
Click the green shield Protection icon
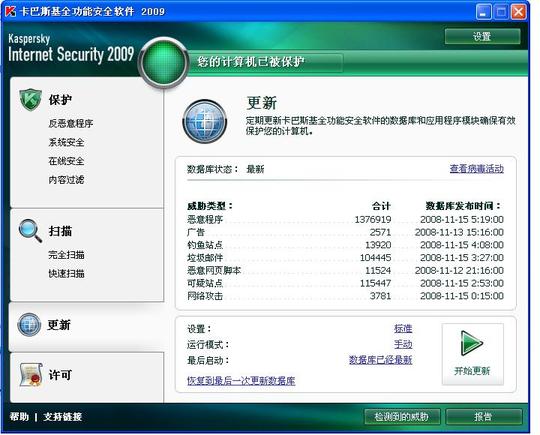pos(31,100)
